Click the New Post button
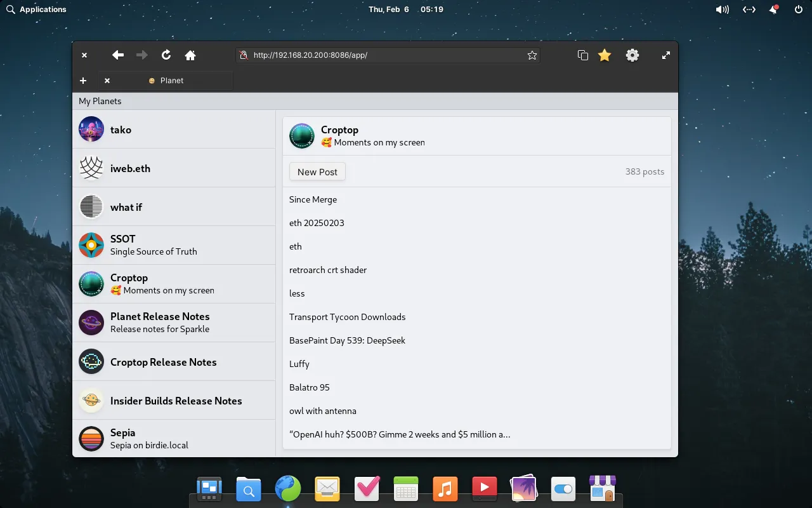The image size is (812, 508). [317, 171]
